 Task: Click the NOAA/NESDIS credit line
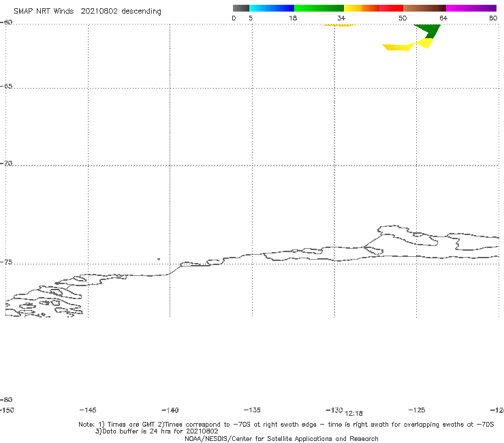click(281, 439)
